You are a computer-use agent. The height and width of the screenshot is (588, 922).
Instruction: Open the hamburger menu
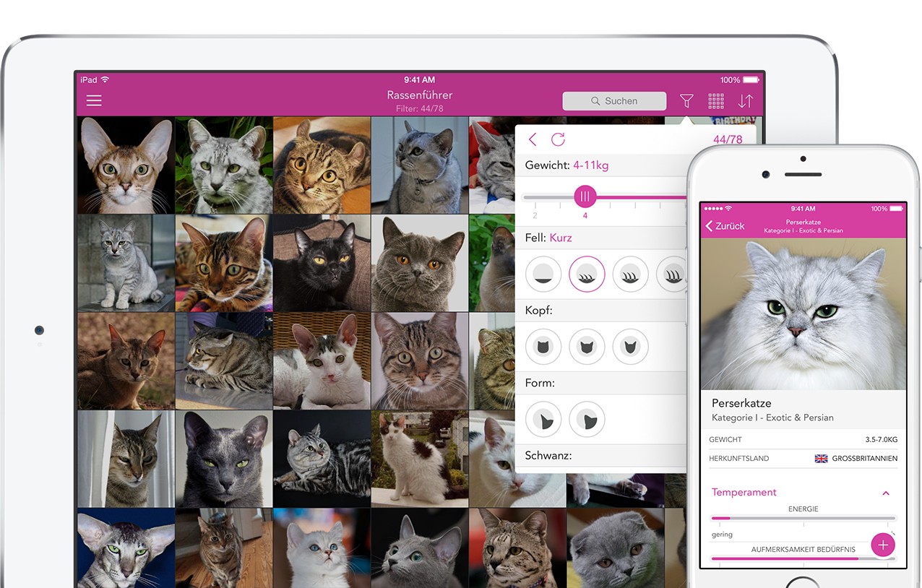[x=94, y=101]
